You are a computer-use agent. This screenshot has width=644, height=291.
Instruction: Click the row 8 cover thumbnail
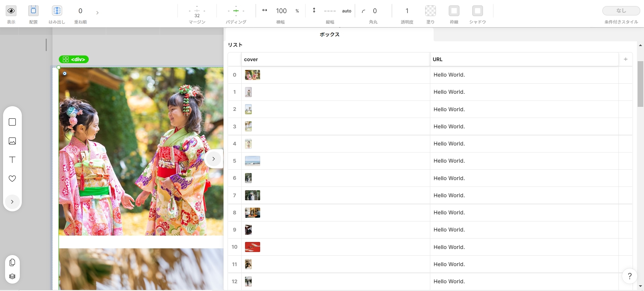tap(252, 213)
